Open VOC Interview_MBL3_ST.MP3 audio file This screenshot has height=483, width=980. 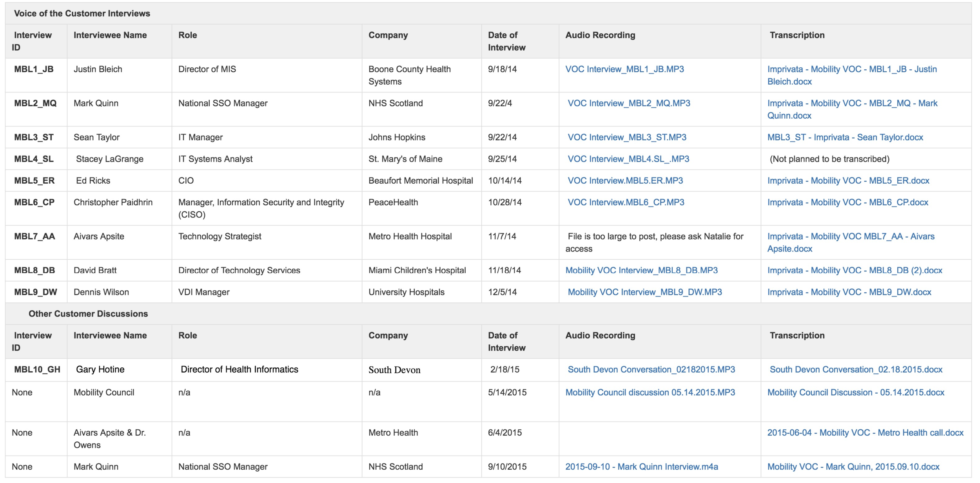[x=626, y=137]
